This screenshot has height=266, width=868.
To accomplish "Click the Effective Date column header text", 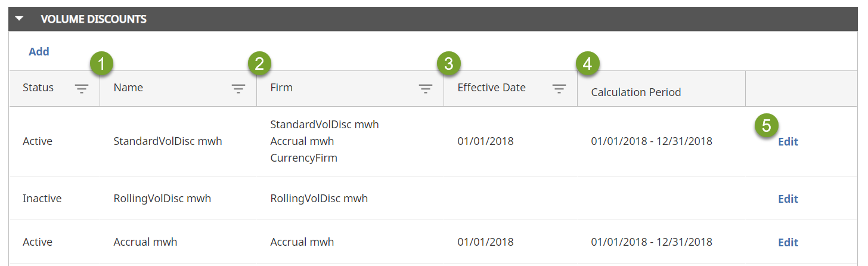I will [491, 88].
